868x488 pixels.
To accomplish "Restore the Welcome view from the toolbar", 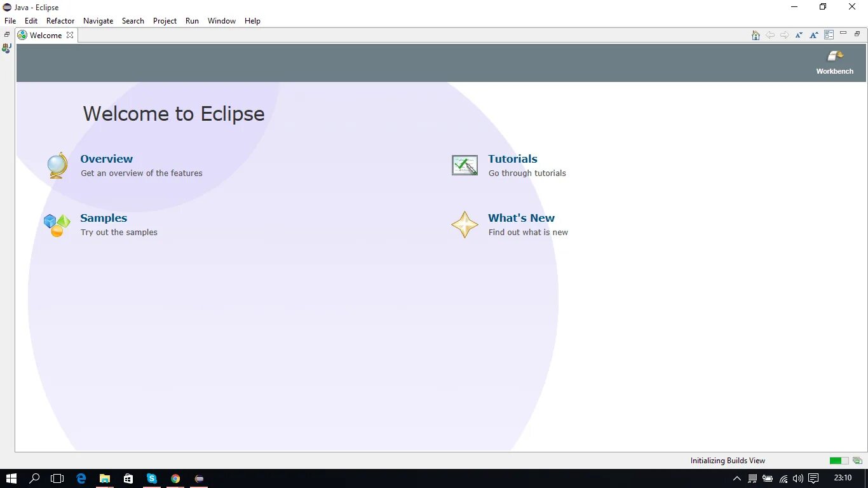I will [857, 34].
